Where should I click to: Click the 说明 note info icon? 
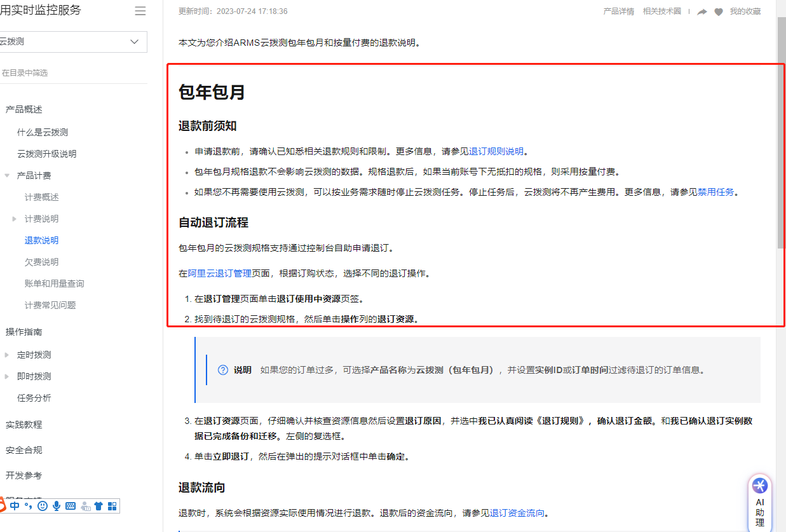coord(223,370)
